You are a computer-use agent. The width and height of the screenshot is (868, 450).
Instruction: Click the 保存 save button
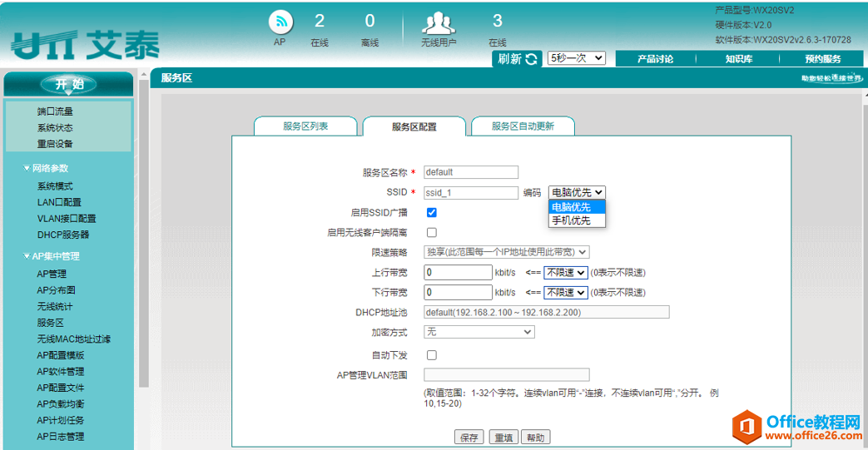click(x=469, y=438)
